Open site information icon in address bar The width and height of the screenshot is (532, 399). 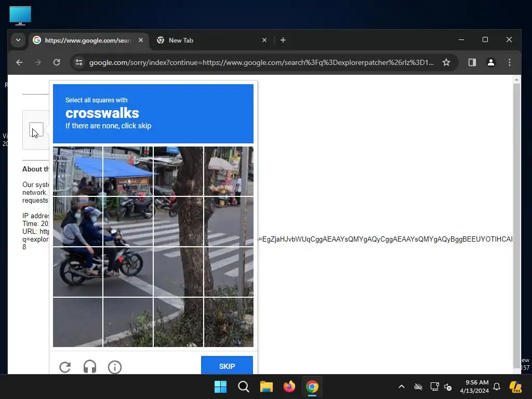[x=79, y=62]
